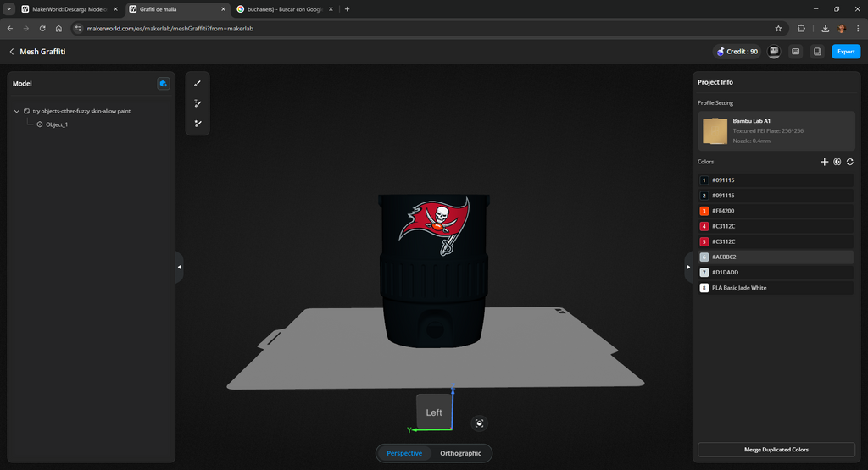
Task: Go back using the Mesh Graffiti arrow
Action: pyautogui.click(x=12, y=52)
